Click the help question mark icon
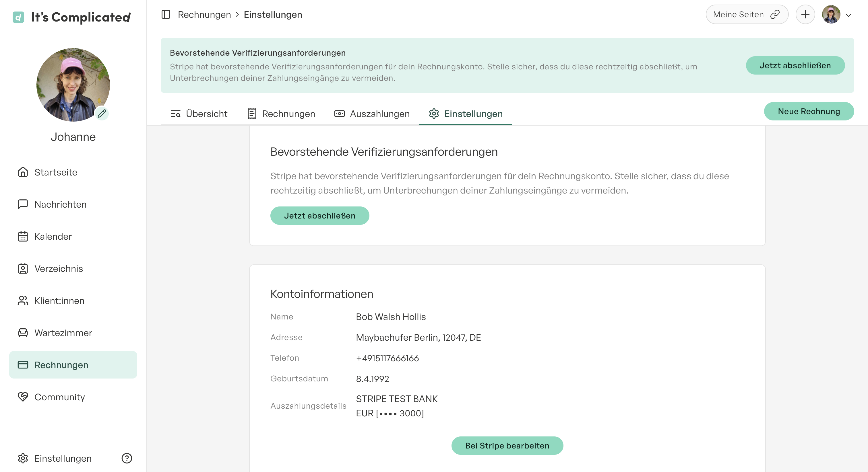This screenshot has height=472, width=868. tap(126, 459)
